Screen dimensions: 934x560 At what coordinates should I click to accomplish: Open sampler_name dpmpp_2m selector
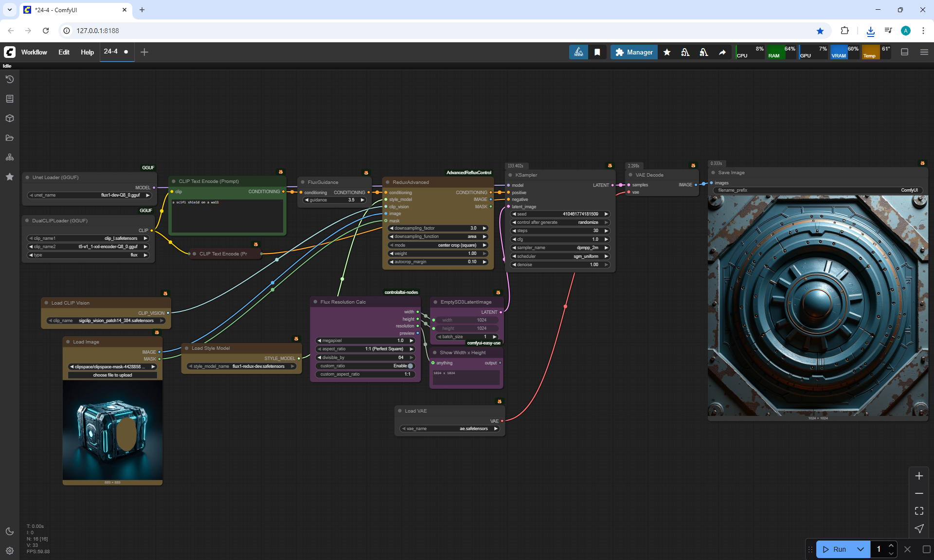coord(559,248)
